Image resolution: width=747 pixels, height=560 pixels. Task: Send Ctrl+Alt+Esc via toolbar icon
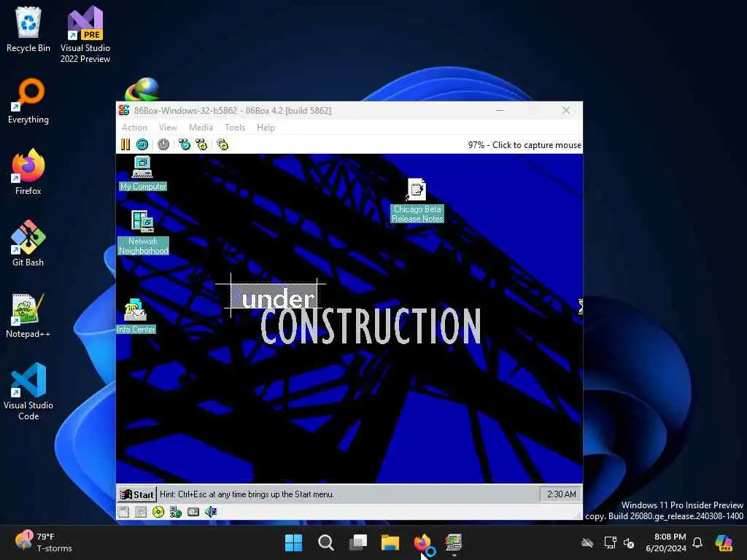pos(201,144)
